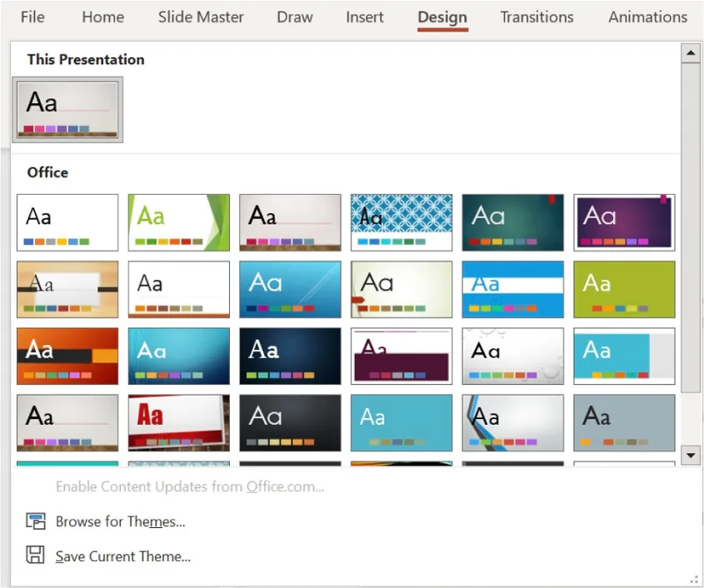The width and height of the screenshot is (704, 588).
Task: Apply the orange and black Berlin theme
Action: pos(67,356)
